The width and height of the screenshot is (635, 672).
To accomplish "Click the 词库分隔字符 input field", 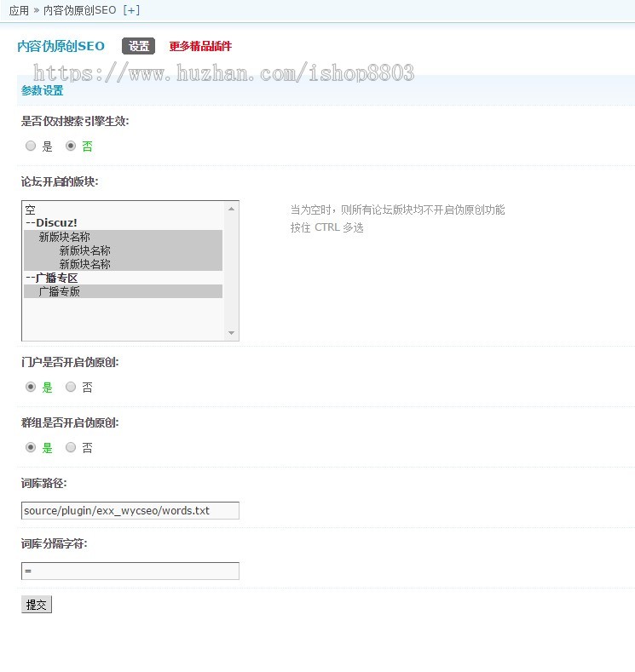I will [x=130, y=571].
